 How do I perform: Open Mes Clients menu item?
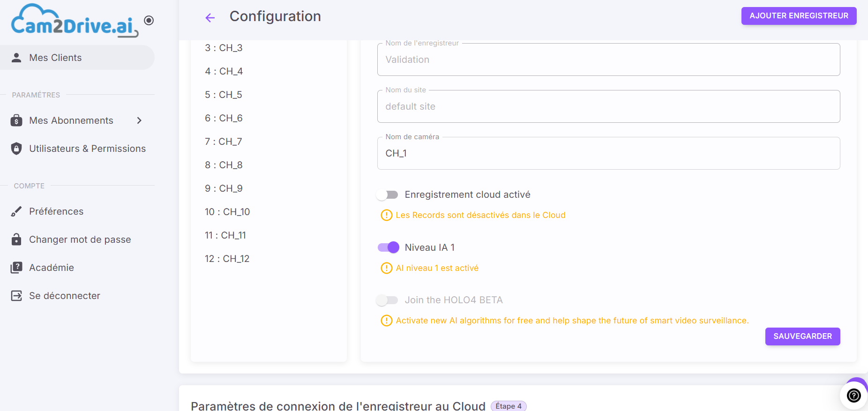(77, 58)
